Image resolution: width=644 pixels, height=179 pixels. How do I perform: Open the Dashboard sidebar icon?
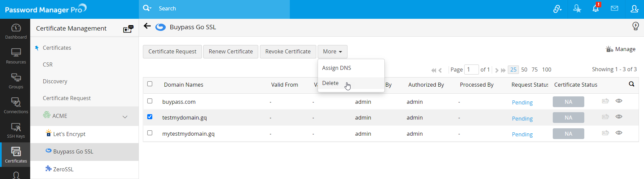(16, 31)
